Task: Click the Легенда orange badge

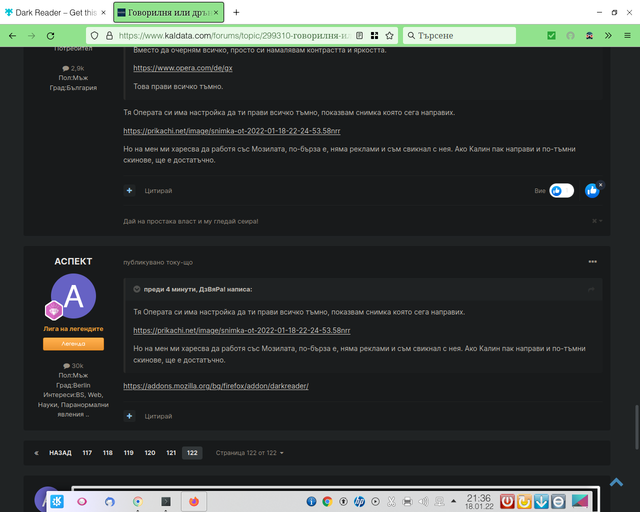Action: (73, 344)
